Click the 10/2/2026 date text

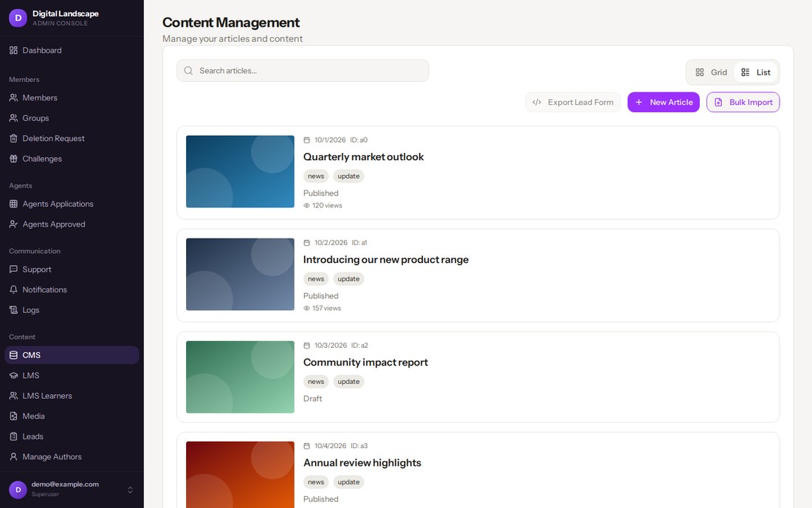pyautogui.click(x=331, y=242)
